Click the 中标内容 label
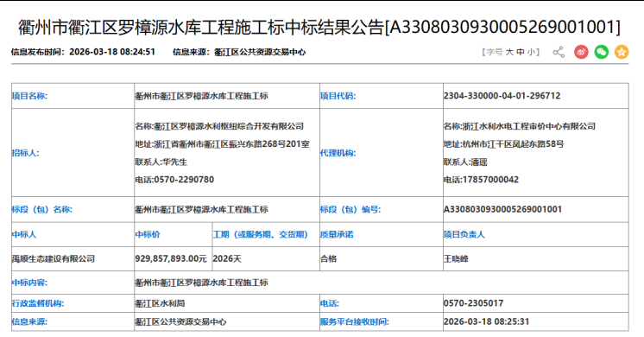This screenshot has height=337, width=644. (29, 283)
